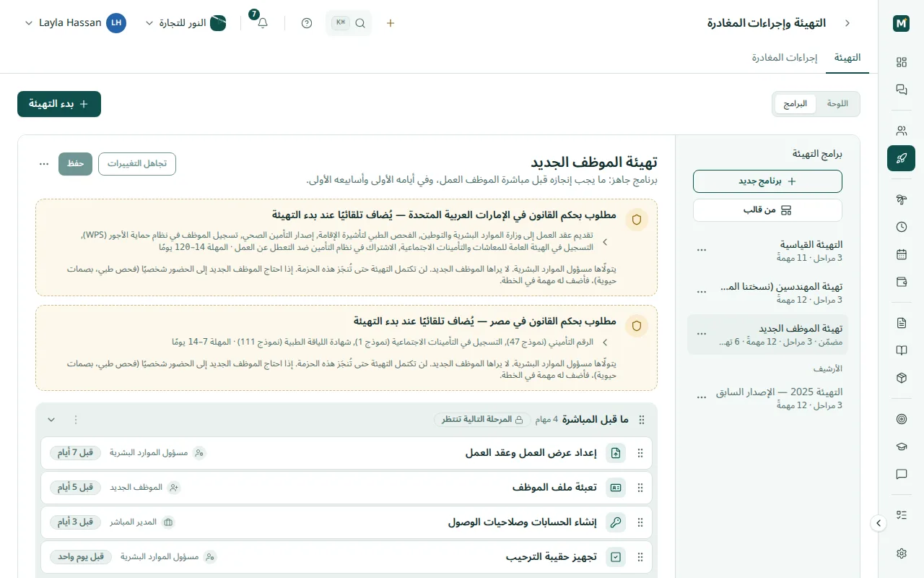Open the clock attendance icon in sidebar
Screen dimensions: 924x578
[x=901, y=227]
